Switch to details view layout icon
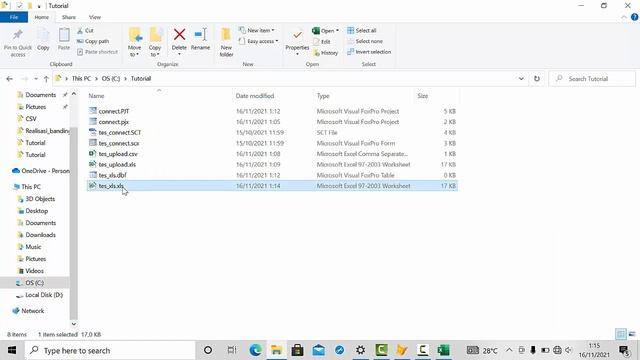 pyautogui.click(x=621, y=334)
